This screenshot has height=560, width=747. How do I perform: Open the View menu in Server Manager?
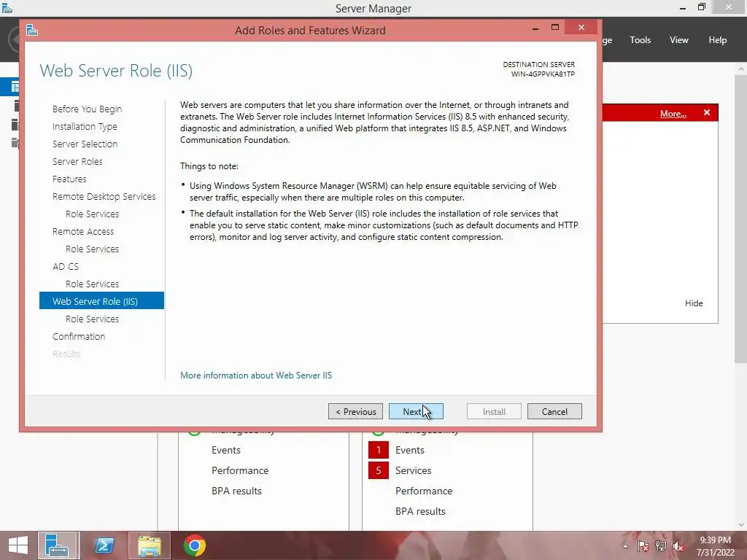[x=679, y=40]
